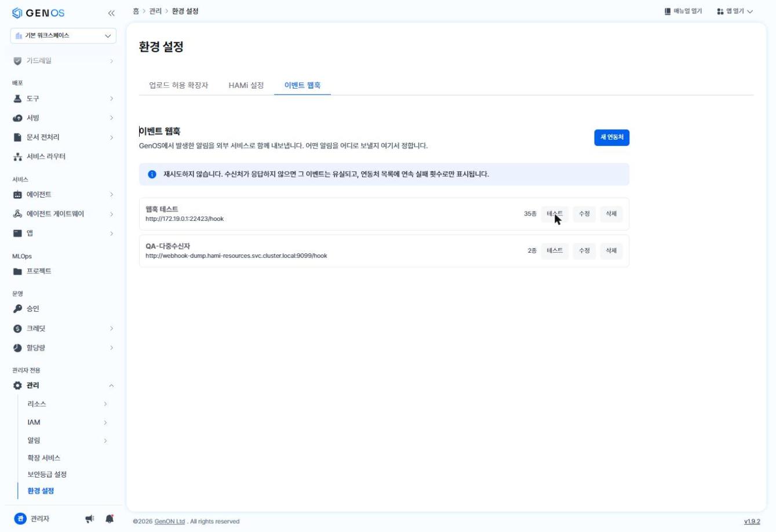776x532 pixels.
Task: Edit the QA-다중수신자 webhook
Action: point(584,250)
